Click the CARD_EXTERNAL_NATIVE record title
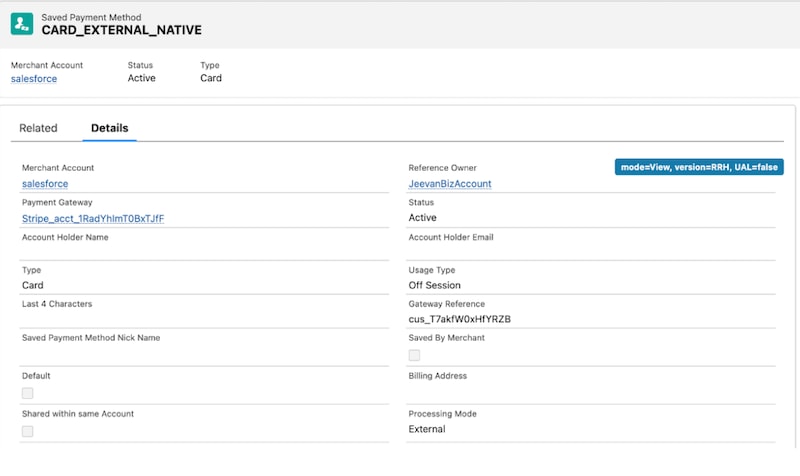 121,31
